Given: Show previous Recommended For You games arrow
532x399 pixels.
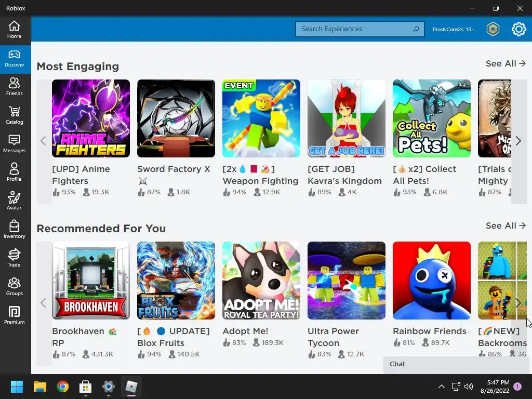Looking at the screenshot, I should [44, 303].
